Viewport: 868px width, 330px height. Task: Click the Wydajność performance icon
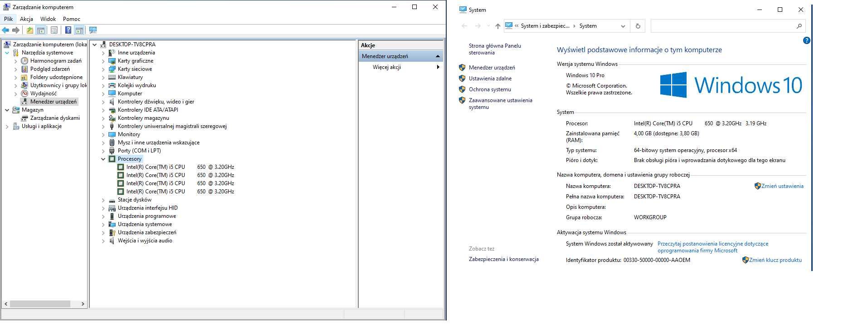click(x=24, y=94)
